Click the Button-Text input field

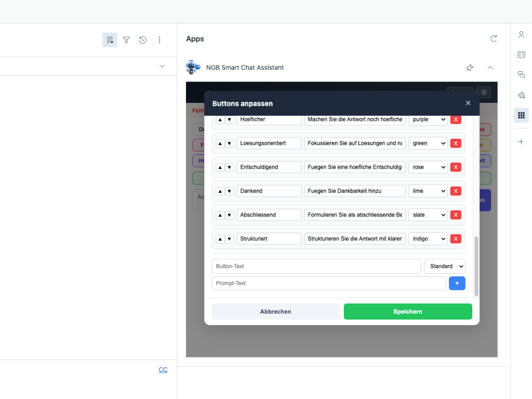pos(316,266)
